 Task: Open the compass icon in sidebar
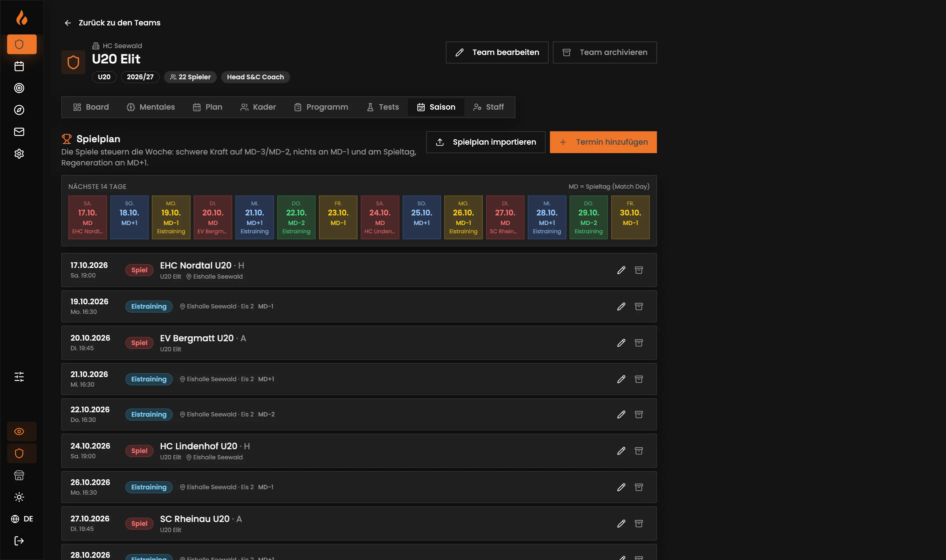pyautogui.click(x=19, y=110)
